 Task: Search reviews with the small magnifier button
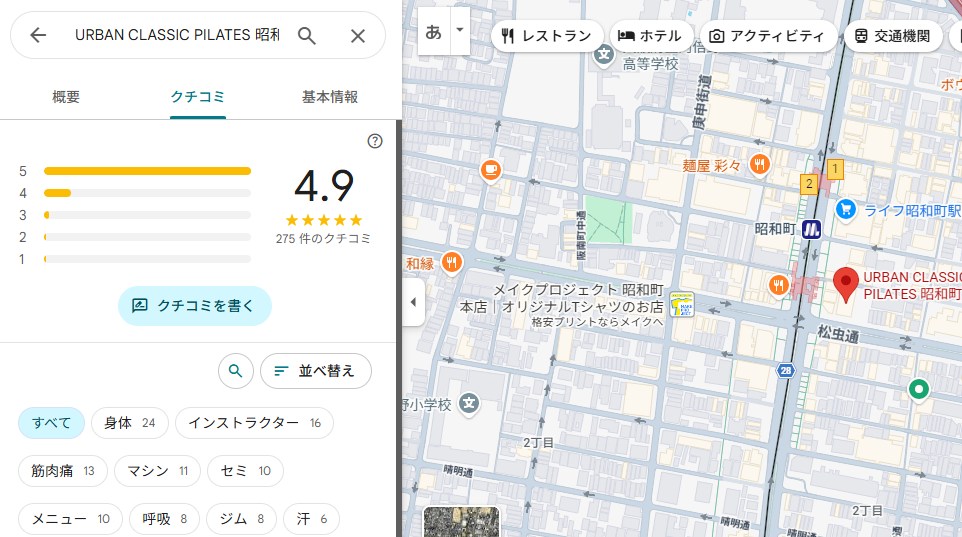click(235, 371)
